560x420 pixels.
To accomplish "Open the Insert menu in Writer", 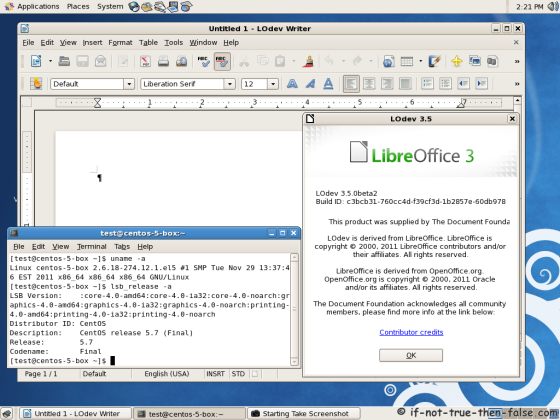I will click(x=92, y=42).
